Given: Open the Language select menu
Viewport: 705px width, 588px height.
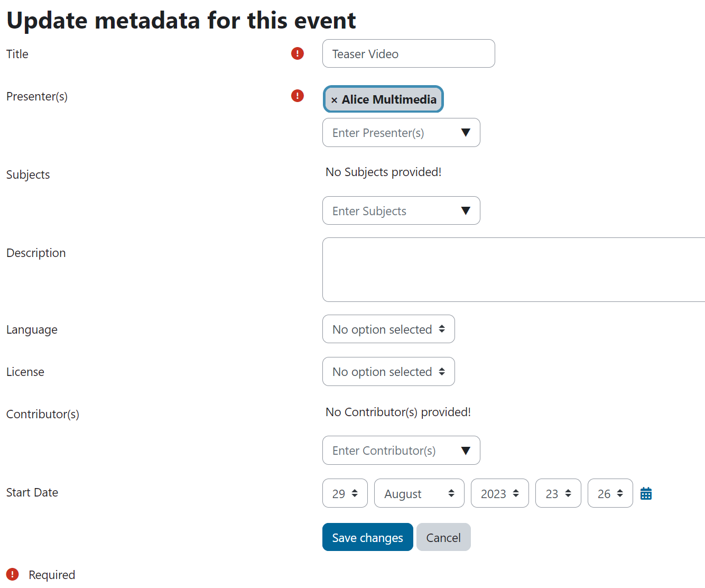Looking at the screenshot, I should [x=388, y=329].
